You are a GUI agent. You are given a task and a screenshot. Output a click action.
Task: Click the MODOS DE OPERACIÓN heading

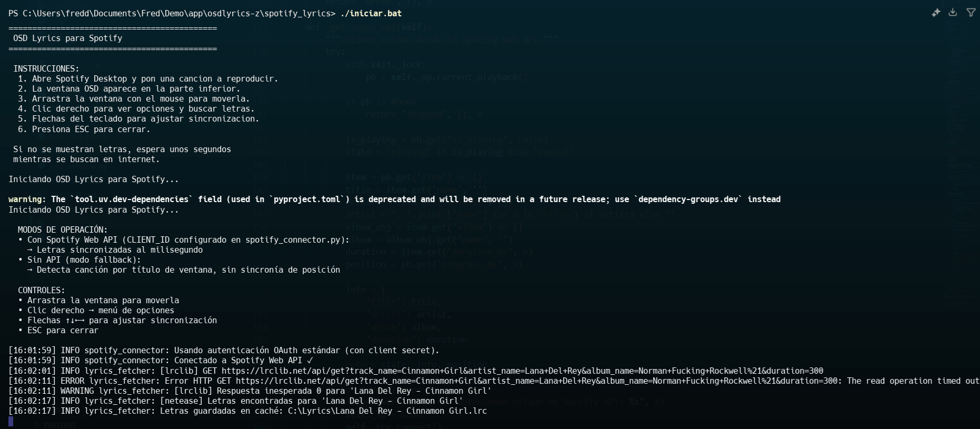63,230
